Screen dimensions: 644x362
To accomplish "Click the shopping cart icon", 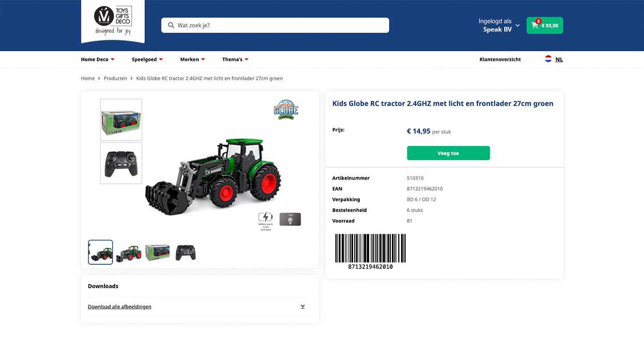I will coord(535,25).
